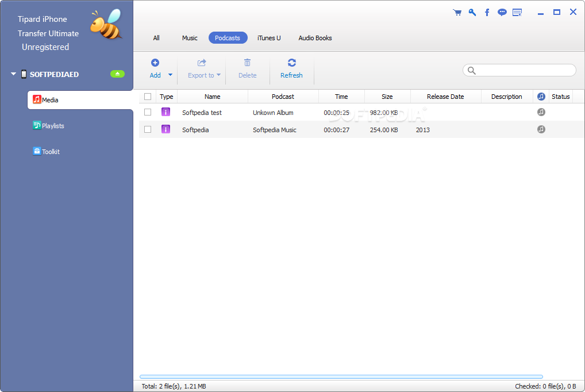The image size is (585, 392).
Task: Click the search magnifier icon
Action: 472,71
